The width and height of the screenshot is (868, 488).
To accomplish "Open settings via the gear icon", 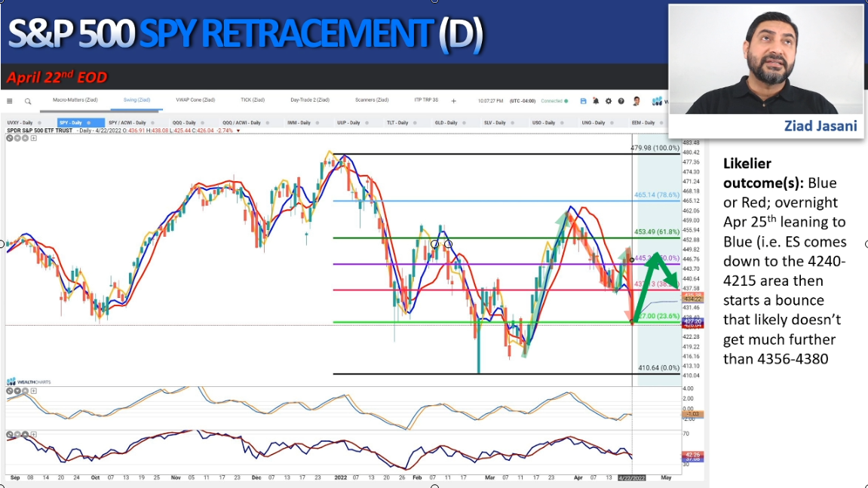I will [609, 101].
